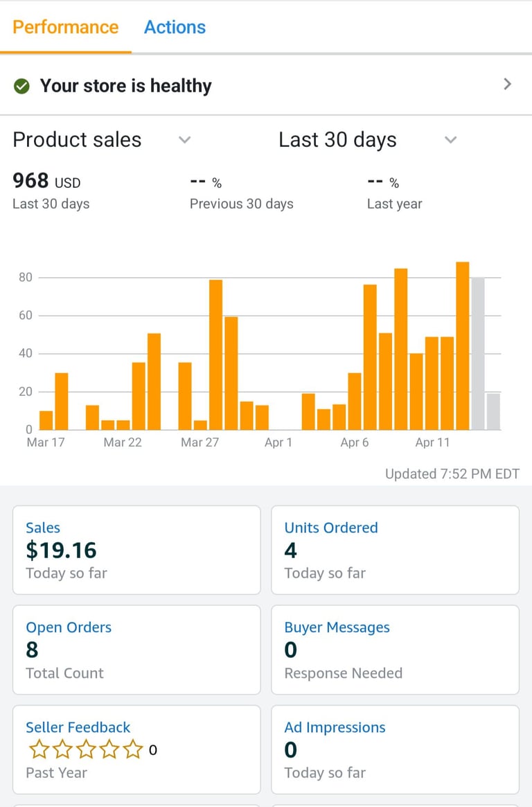Open the Buyer Messages card
Image resolution: width=532 pixels, height=807 pixels.
pyautogui.click(x=395, y=650)
